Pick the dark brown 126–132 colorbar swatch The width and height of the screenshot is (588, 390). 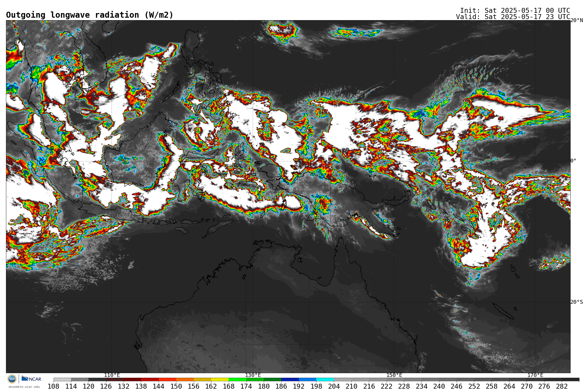click(x=115, y=380)
